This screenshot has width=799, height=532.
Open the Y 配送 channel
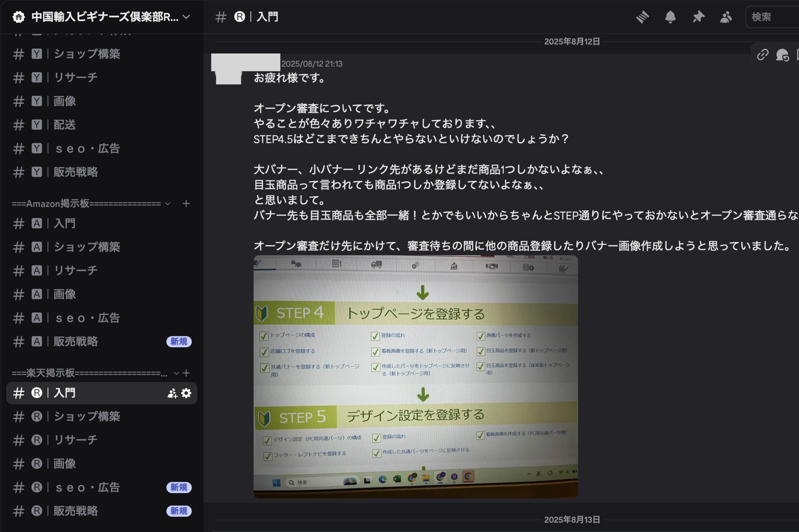(x=101, y=125)
